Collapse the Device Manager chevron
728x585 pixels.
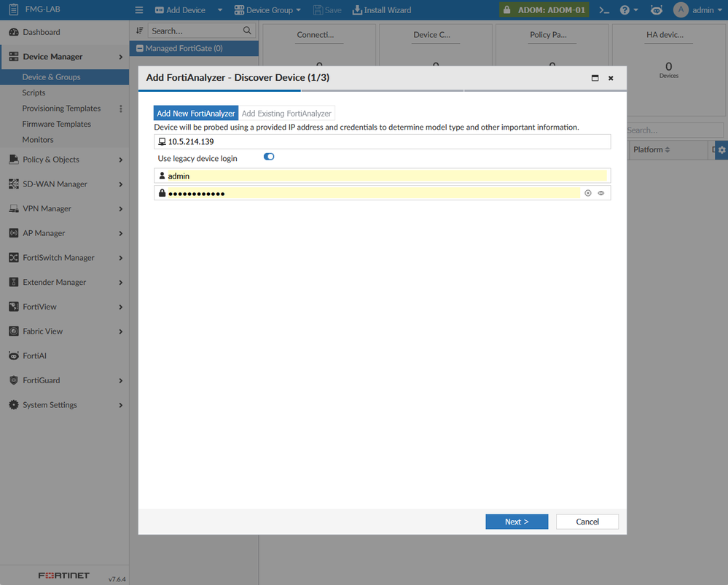121,57
